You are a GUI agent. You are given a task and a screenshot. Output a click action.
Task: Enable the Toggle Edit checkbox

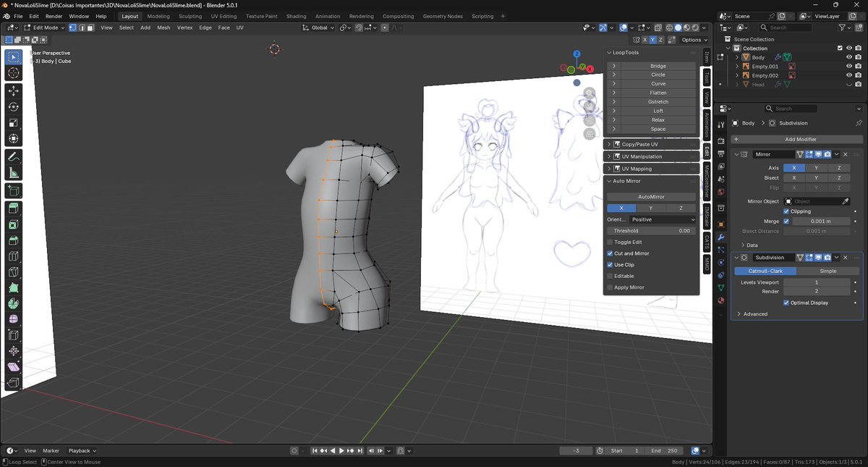(610, 242)
